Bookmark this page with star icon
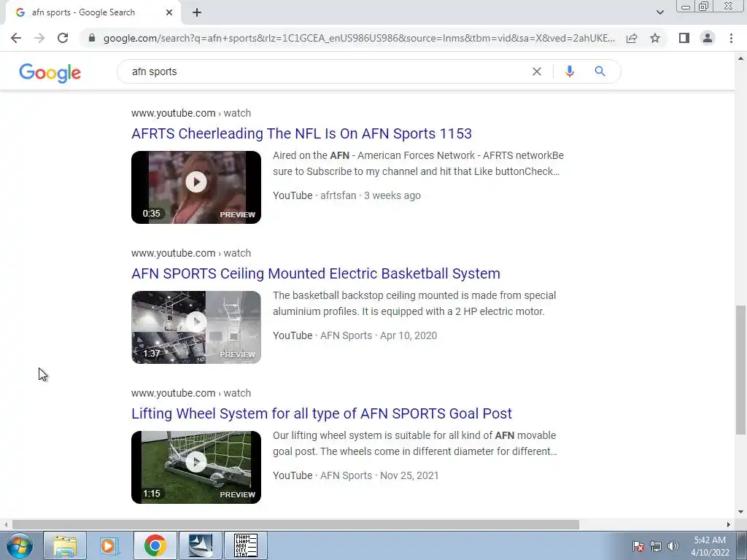Image resolution: width=747 pixels, height=560 pixels. click(x=655, y=38)
